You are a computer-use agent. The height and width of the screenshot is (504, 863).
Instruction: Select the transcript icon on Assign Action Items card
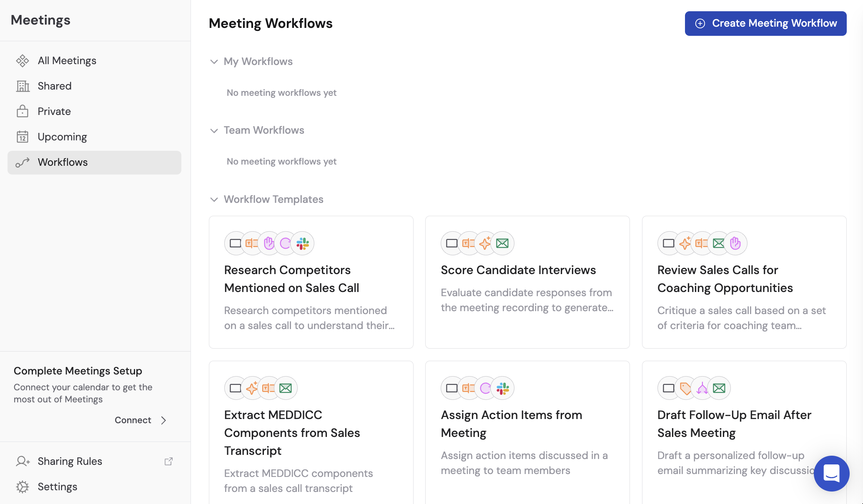(469, 388)
